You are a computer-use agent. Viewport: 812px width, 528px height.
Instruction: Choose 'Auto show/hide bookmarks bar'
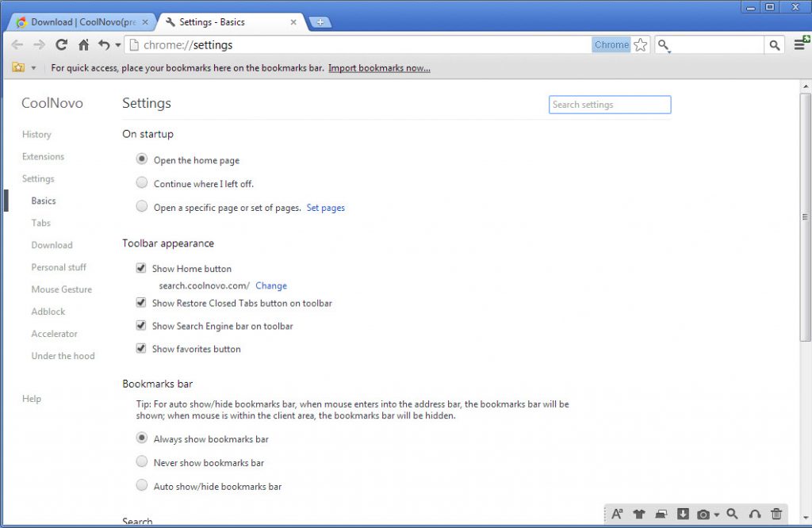point(141,485)
